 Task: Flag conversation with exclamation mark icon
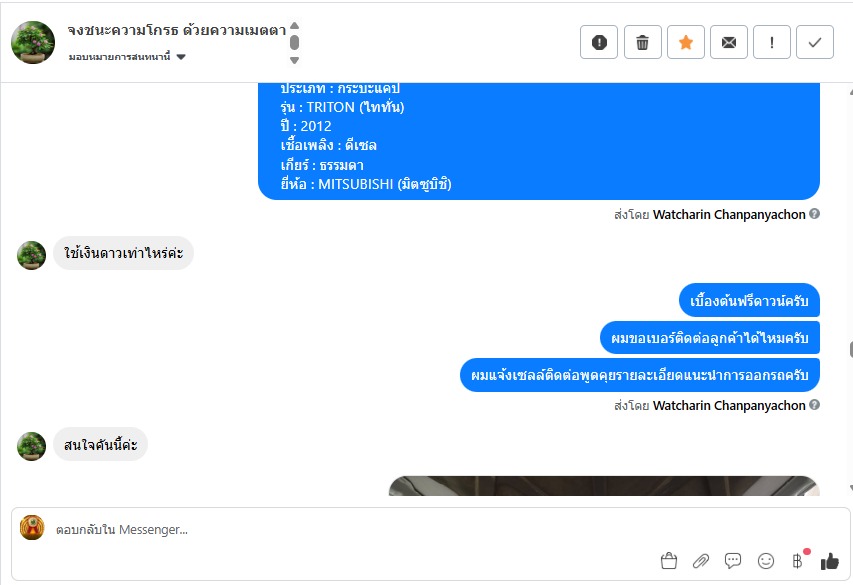[772, 42]
